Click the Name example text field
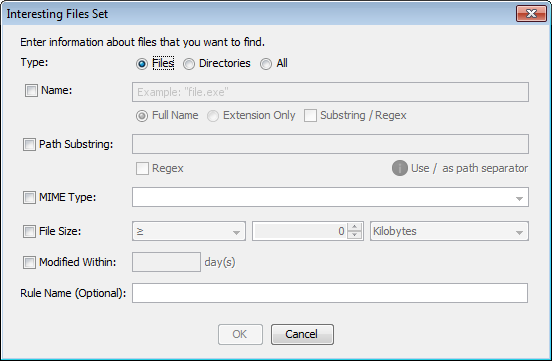Viewport: 552px width, 361px height. click(330, 92)
